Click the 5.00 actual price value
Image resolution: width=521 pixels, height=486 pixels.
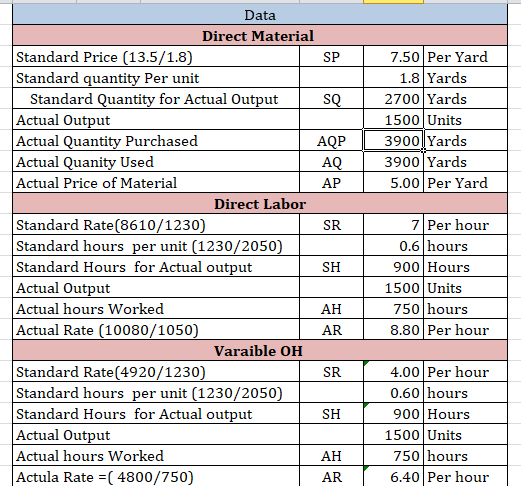pos(393,183)
